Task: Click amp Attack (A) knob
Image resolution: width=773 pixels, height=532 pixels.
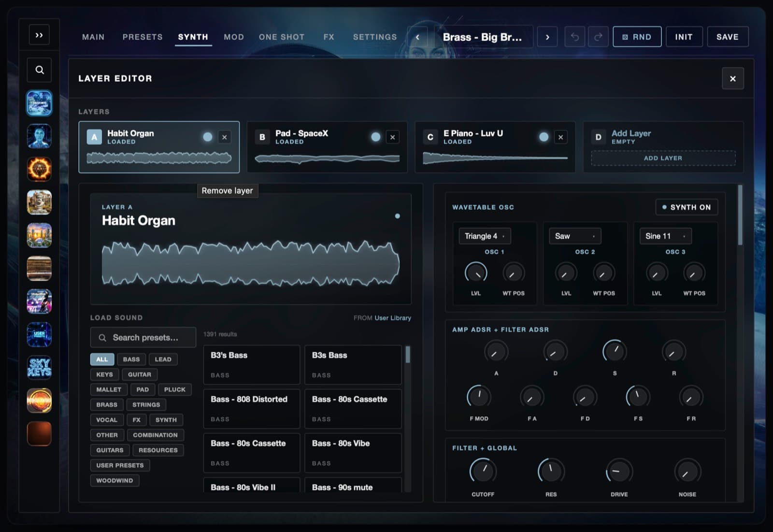Action: (x=496, y=352)
